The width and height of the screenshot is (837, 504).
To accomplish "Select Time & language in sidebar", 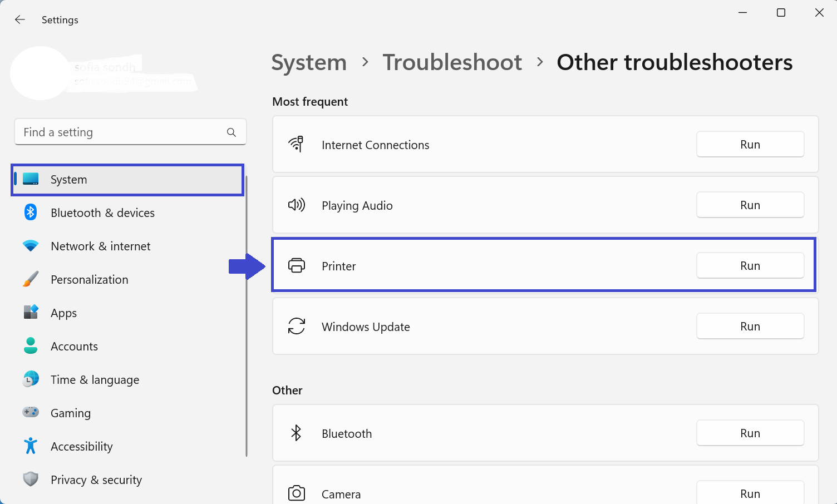I will coord(95,380).
